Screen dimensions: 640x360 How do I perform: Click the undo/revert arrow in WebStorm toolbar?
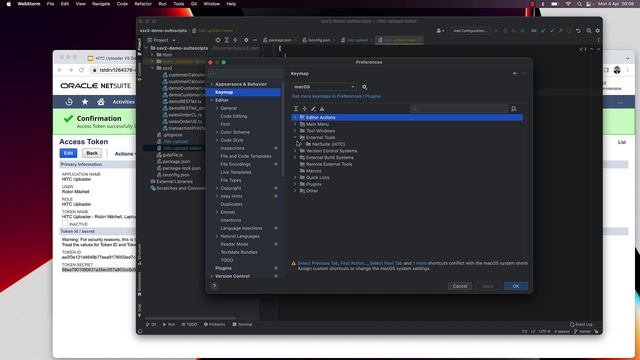(x=578, y=31)
